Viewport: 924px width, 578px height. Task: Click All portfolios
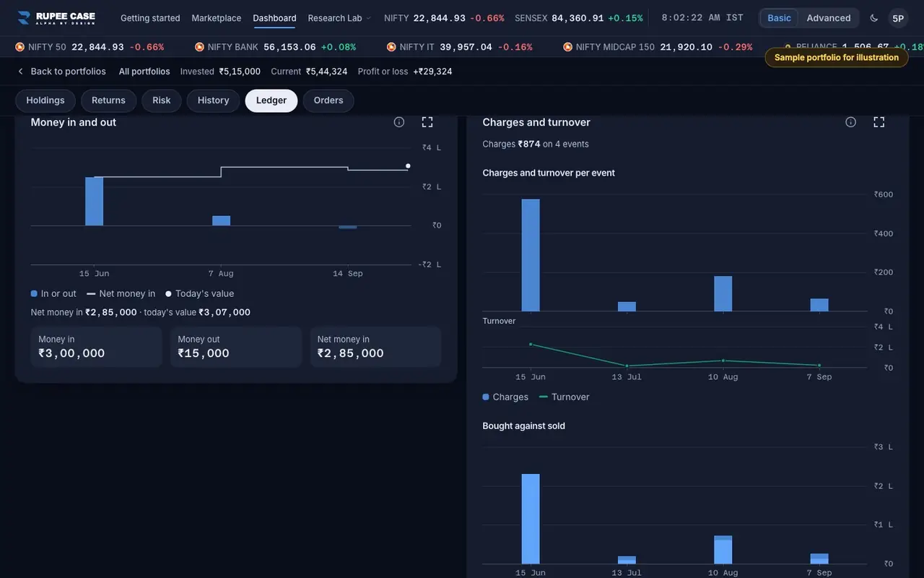coord(144,72)
